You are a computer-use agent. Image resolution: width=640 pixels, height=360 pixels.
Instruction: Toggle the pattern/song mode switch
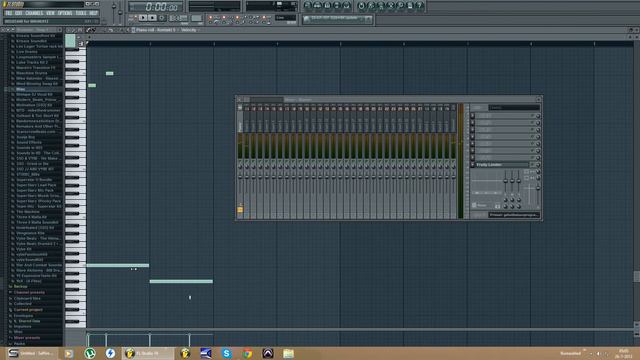click(x=132, y=18)
